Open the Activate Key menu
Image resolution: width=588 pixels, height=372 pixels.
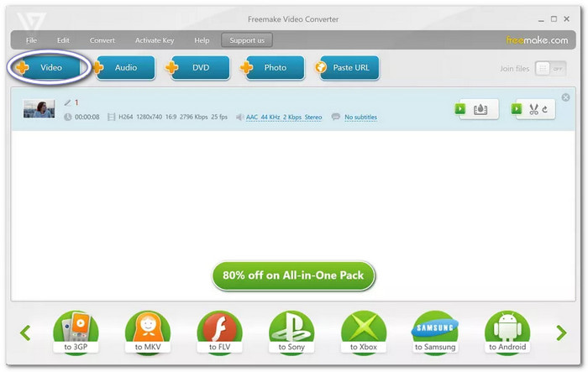155,40
